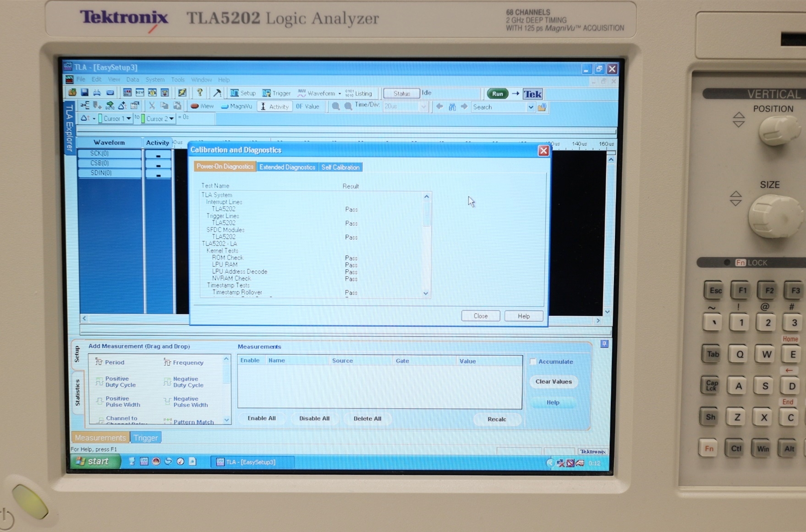This screenshot has height=532, width=806.
Task: Open the Time/Div dropdown
Action: pyautogui.click(x=423, y=107)
